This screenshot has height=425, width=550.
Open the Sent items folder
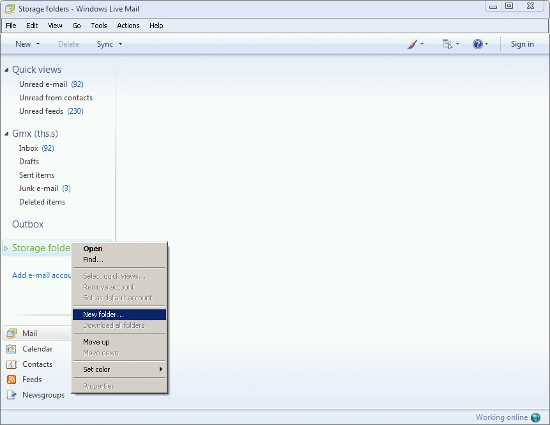click(36, 175)
